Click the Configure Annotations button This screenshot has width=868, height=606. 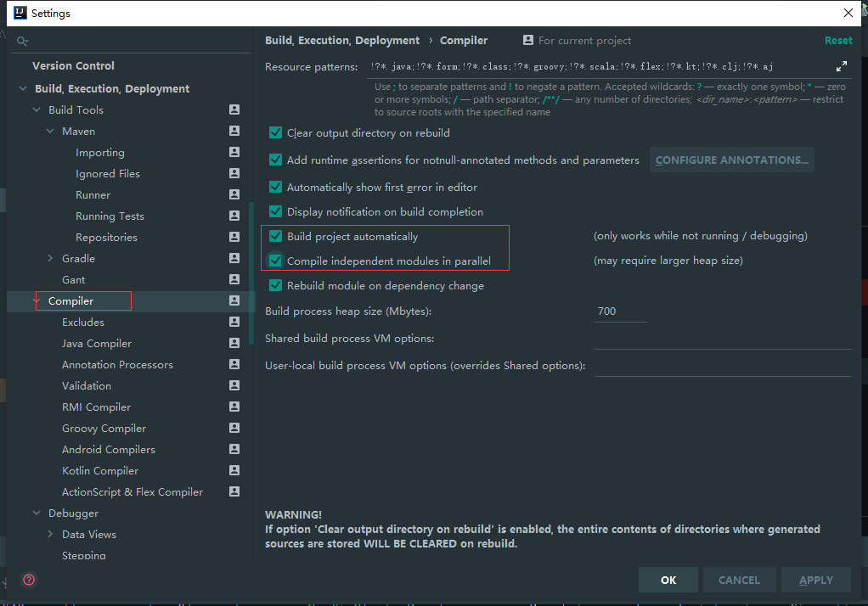732,160
